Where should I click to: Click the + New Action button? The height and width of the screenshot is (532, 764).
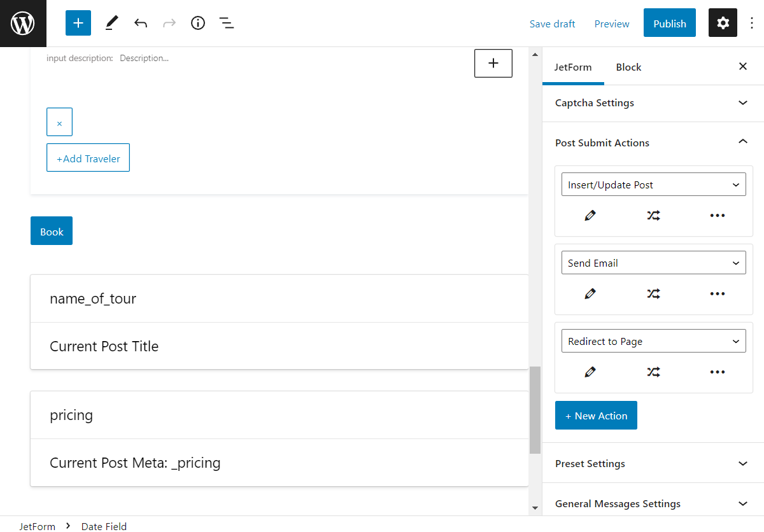[596, 416]
